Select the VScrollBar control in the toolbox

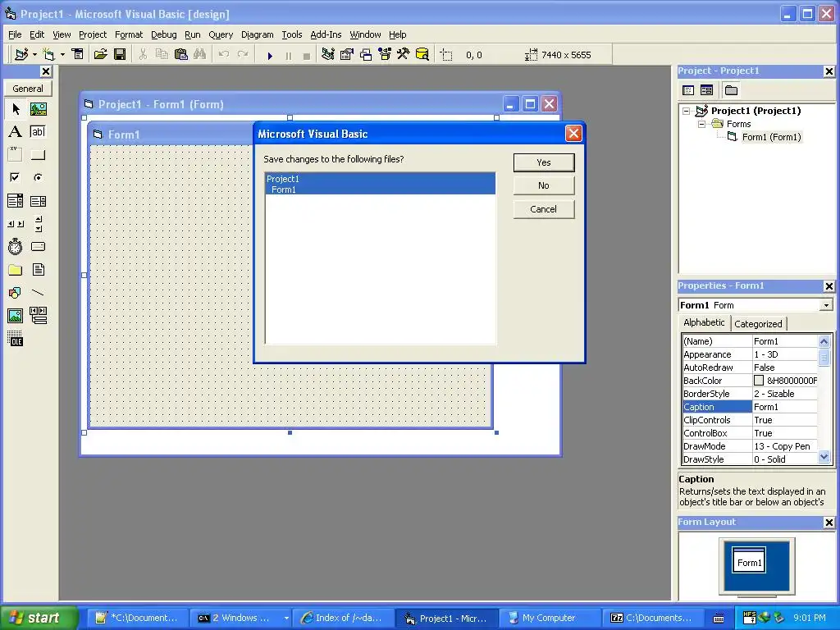point(38,224)
